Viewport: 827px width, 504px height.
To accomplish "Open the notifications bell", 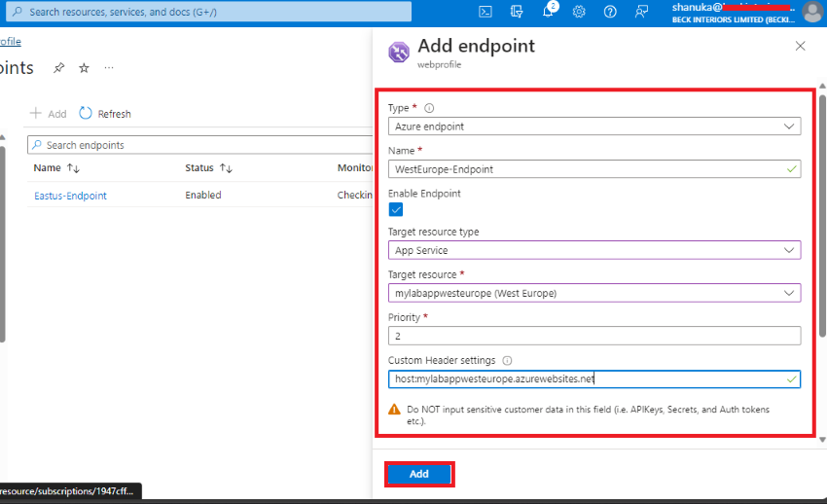I will coord(548,12).
